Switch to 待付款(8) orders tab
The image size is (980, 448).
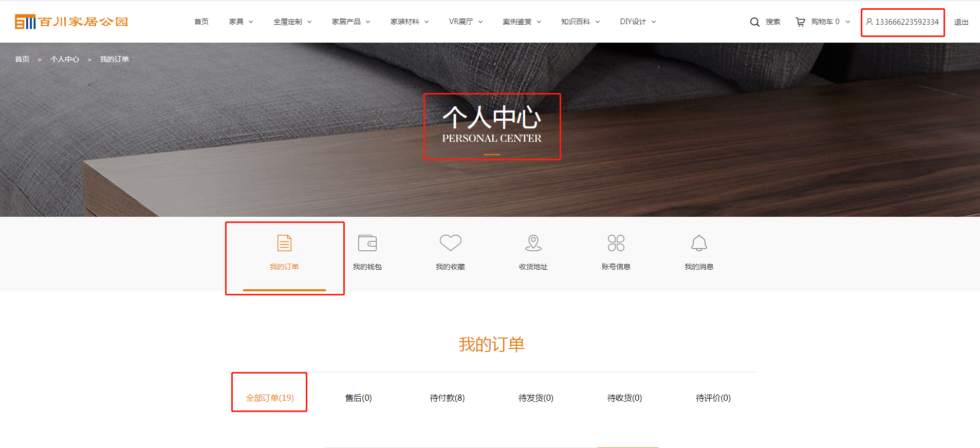(447, 398)
